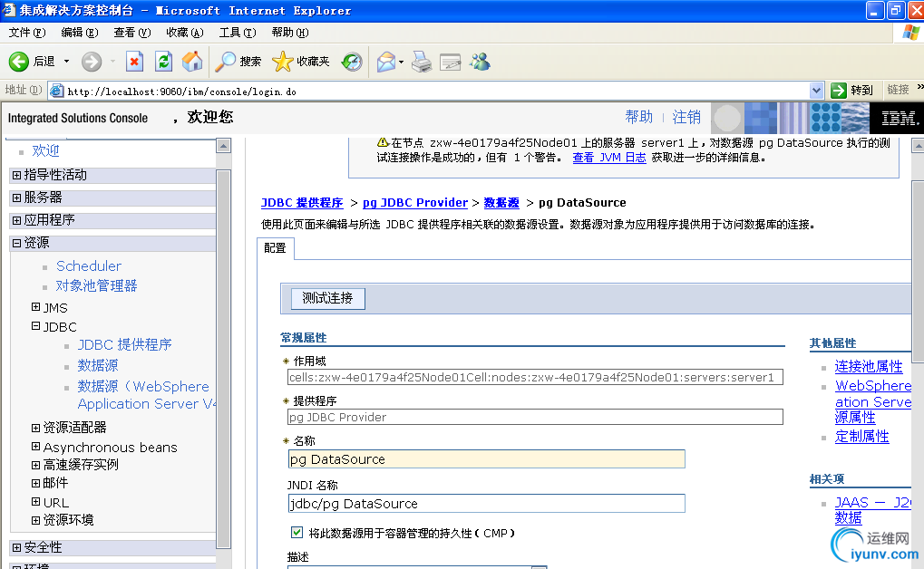Open the 连接池属性 link

pyautogui.click(x=869, y=366)
